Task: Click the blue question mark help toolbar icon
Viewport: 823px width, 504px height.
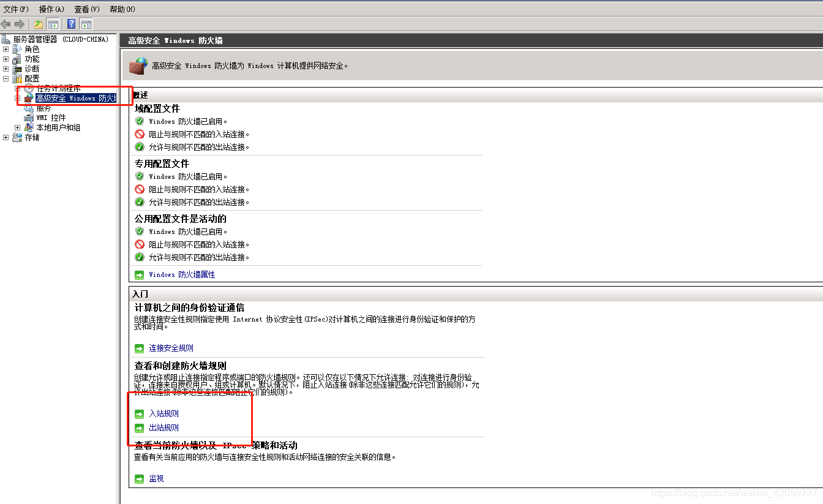Action: pos(72,24)
